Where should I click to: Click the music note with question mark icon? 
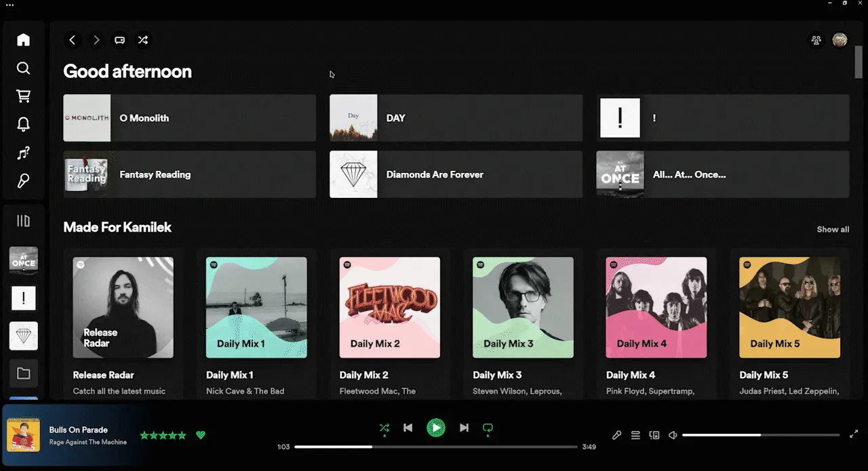click(x=24, y=153)
